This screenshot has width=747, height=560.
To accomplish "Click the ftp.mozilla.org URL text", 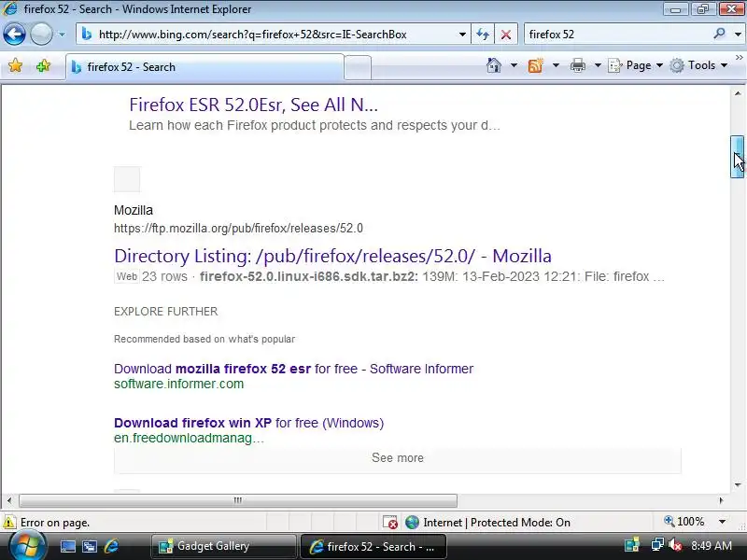I will [238, 229].
